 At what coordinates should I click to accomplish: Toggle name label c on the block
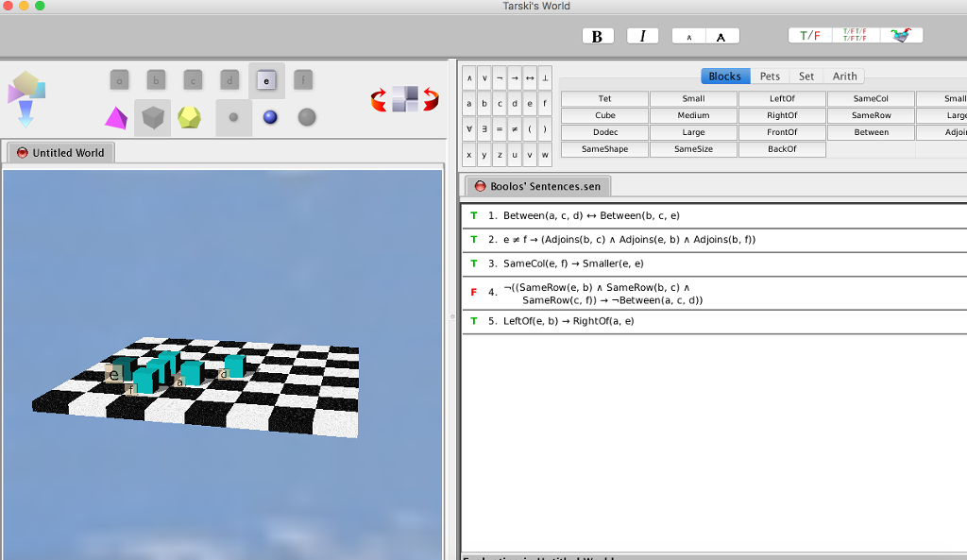click(x=193, y=80)
